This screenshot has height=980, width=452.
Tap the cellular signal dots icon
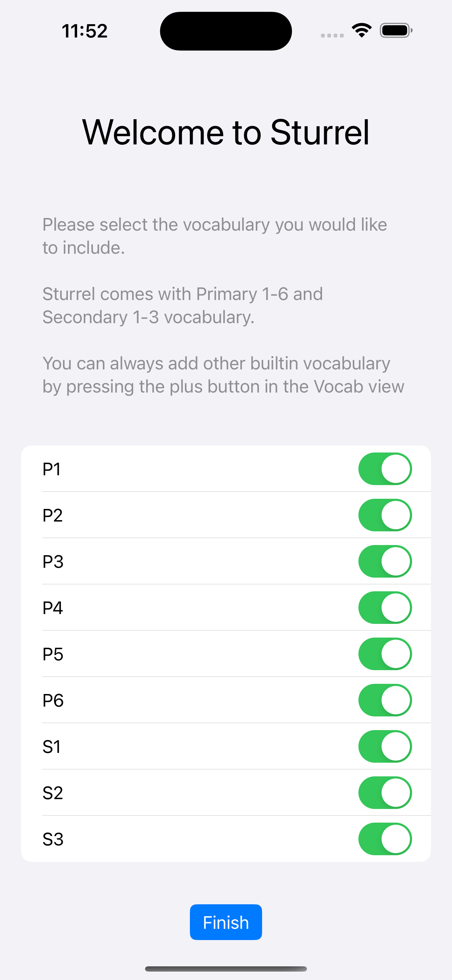tap(332, 35)
